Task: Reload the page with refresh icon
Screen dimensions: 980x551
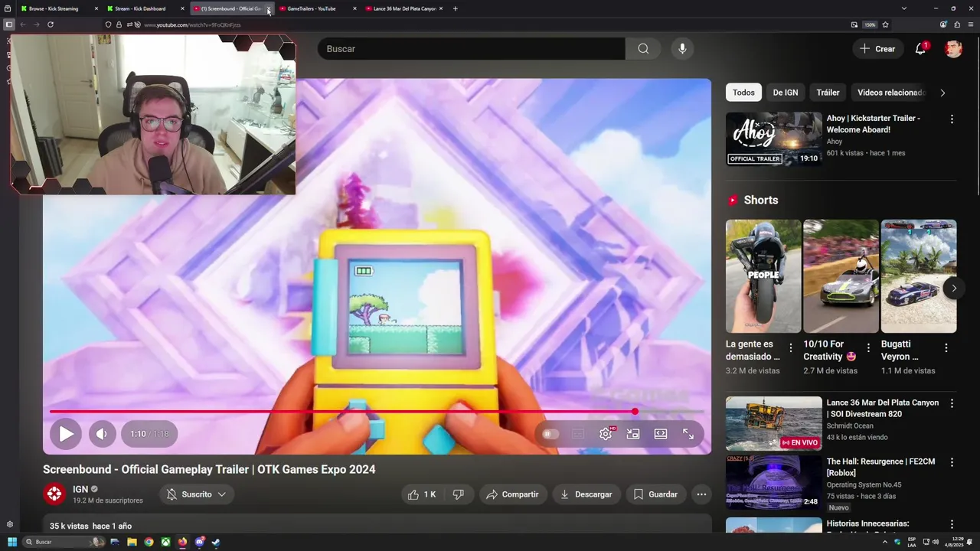Action: (x=51, y=24)
